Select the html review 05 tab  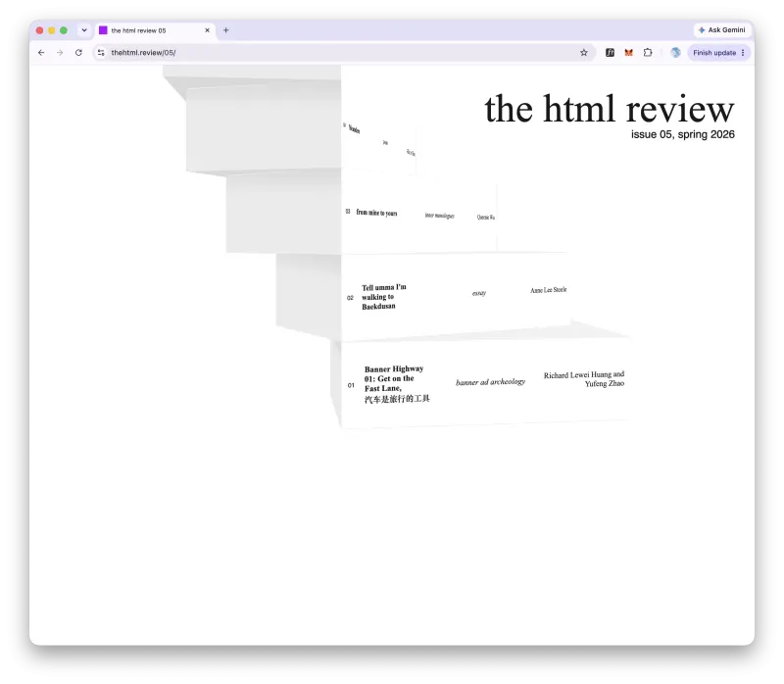click(x=155, y=30)
